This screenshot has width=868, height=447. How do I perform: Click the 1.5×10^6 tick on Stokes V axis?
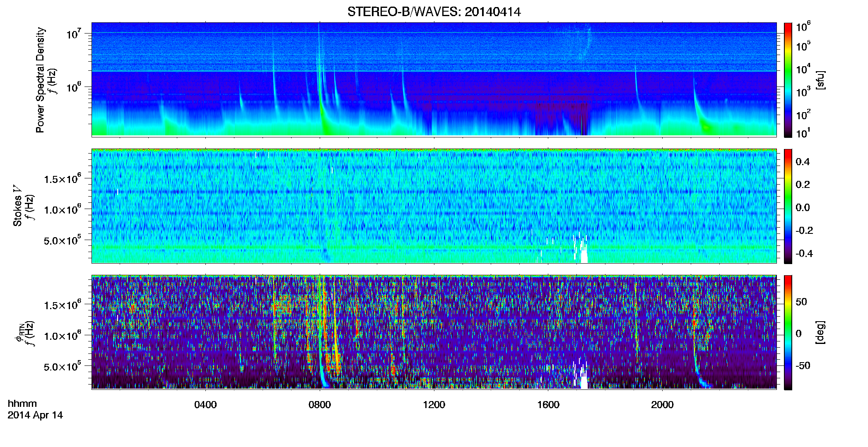pyautogui.click(x=63, y=179)
